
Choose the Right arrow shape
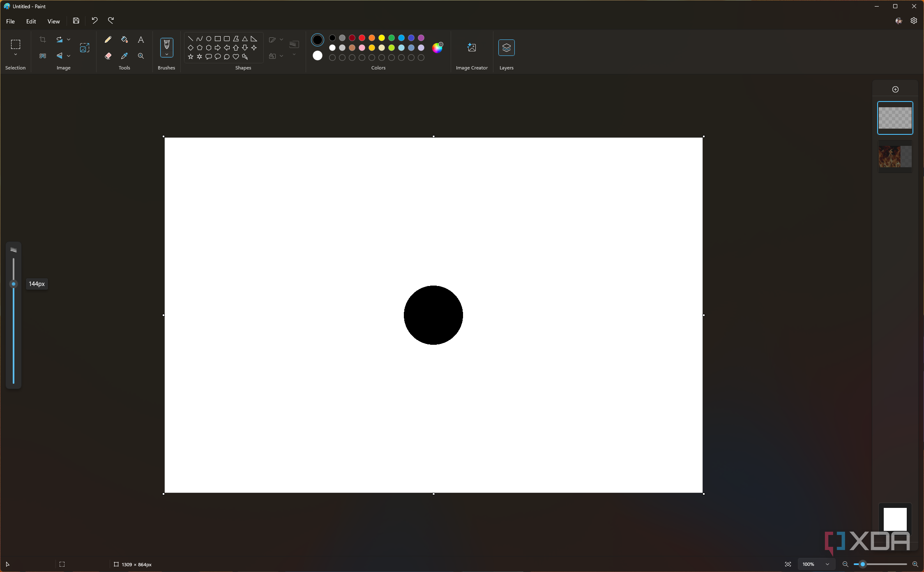point(217,48)
